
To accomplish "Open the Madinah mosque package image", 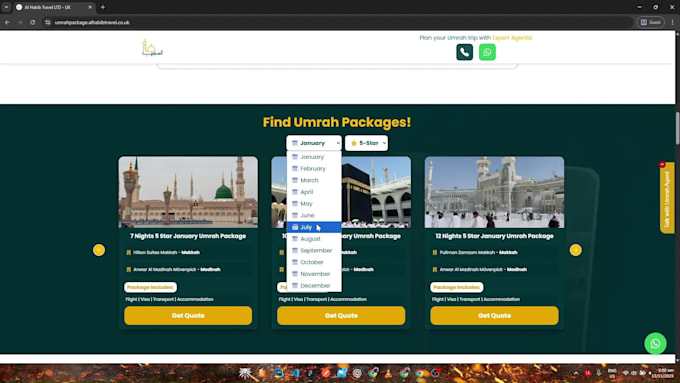I will (x=188, y=192).
